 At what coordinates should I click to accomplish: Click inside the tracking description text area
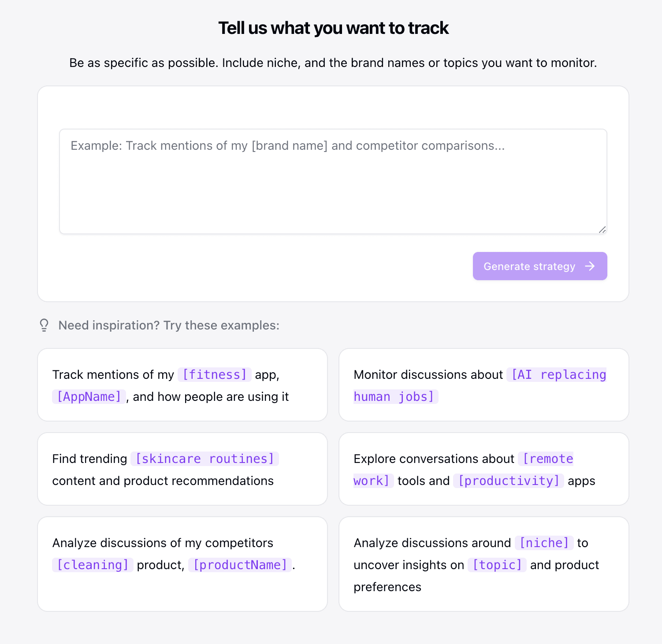click(332, 181)
